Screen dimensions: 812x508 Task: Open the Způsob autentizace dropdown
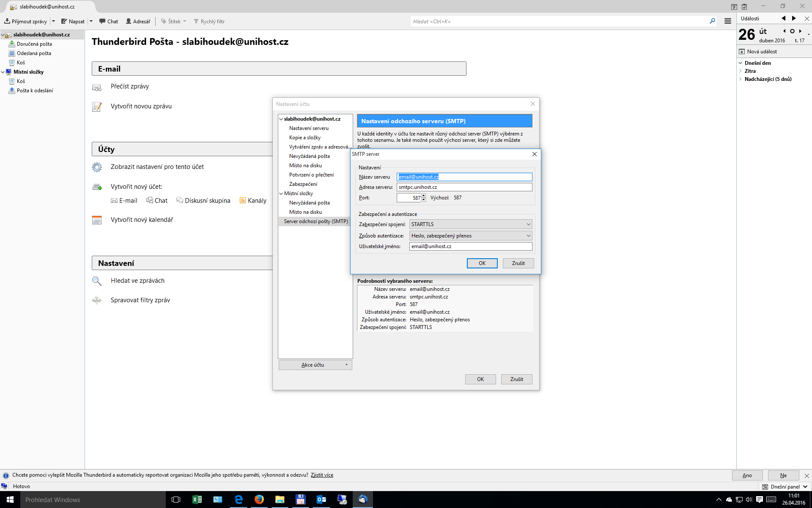471,236
